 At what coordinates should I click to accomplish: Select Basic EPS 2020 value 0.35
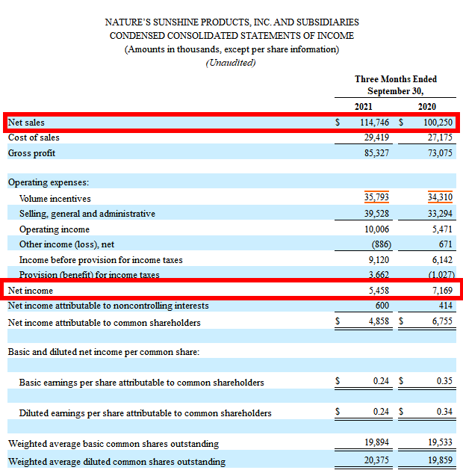[x=444, y=381]
